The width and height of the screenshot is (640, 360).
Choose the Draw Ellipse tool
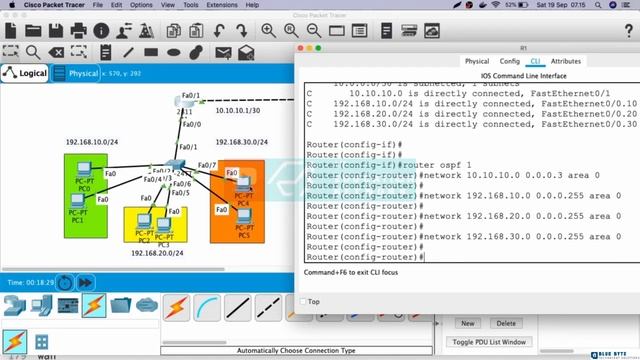pyautogui.click(x=173, y=52)
